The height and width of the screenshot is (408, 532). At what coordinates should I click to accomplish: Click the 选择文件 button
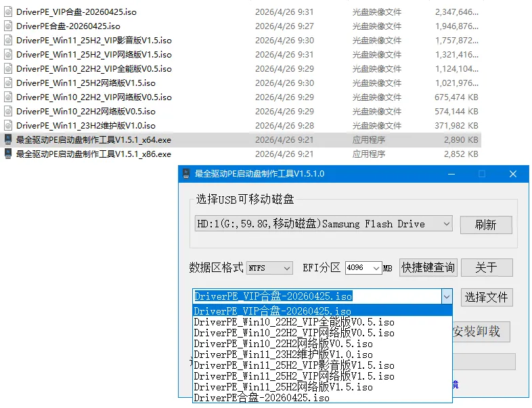pos(487,298)
